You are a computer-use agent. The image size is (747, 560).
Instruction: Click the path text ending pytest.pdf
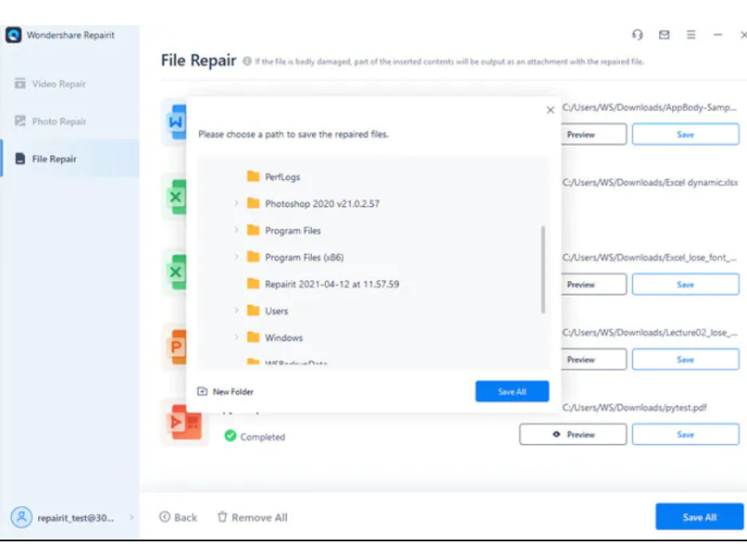pyautogui.click(x=635, y=408)
